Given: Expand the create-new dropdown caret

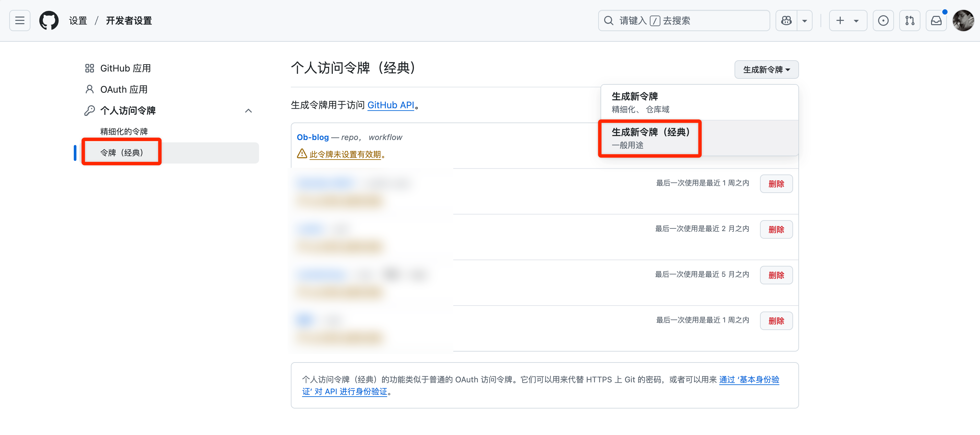Looking at the screenshot, I should coord(856,21).
